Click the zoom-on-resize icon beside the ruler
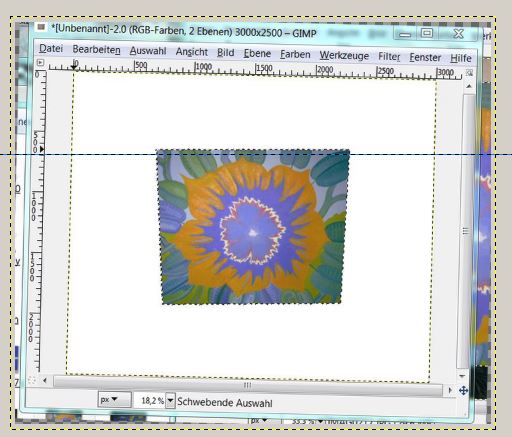 469,73
